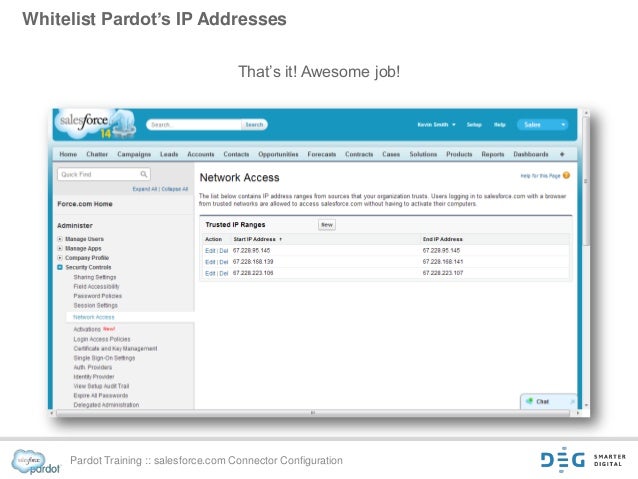The height and width of the screenshot is (479, 638).
Task: Switch to the Leads tab
Action: (169, 154)
